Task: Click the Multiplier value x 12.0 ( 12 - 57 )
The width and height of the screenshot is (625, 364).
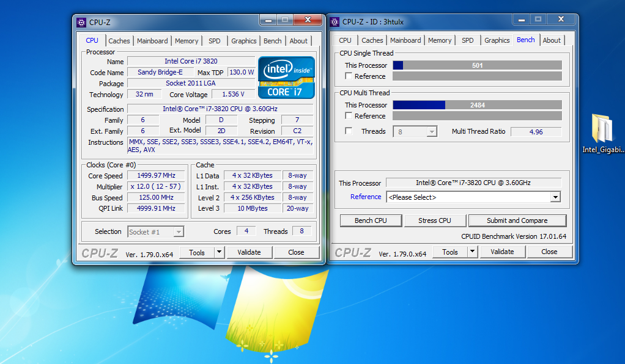Action: [157, 186]
